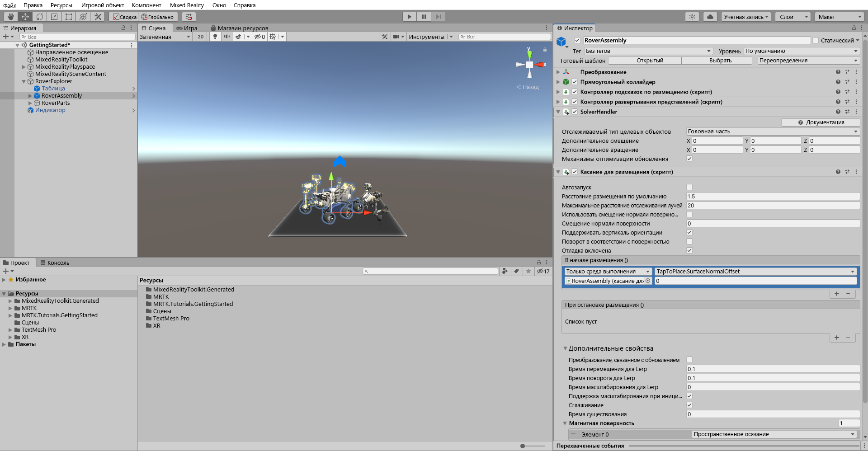Viewport: 868px width, 451px height.
Task: Enable the Автозапуск checkbox
Action: pos(689,187)
